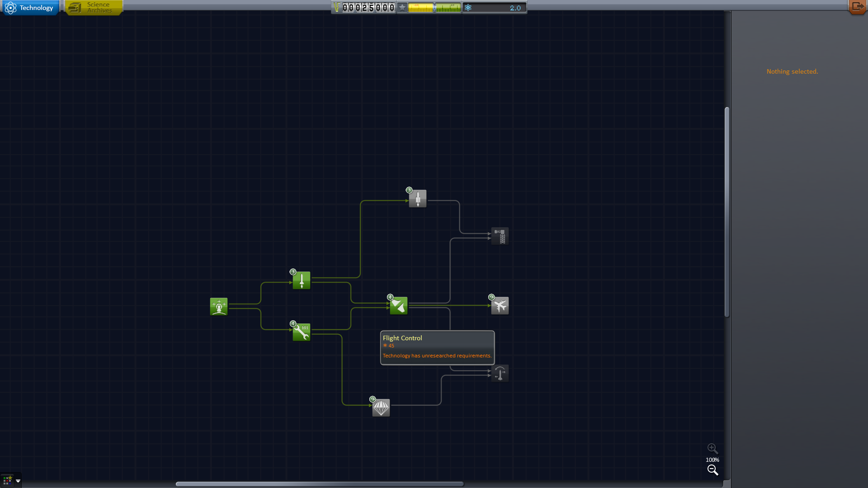Select the General Rocketry node at the top

(418, 198)
